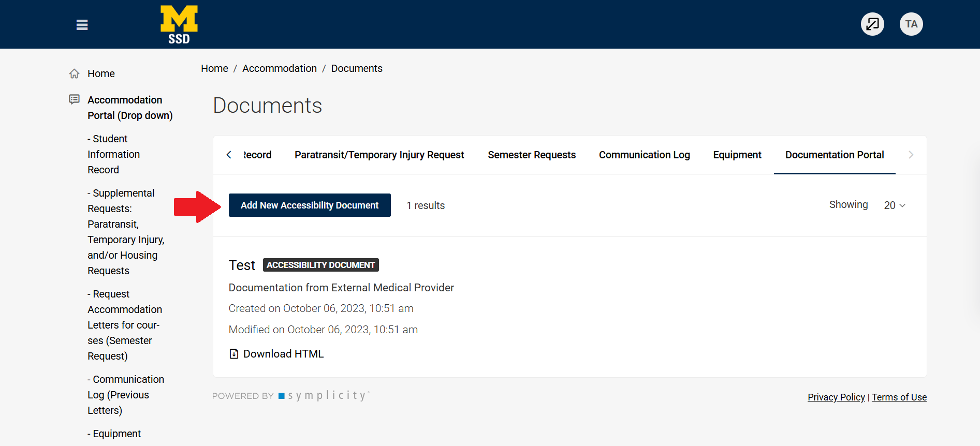Image resolution: width=980 pixels, height=446 pixels.
Task: Click Documents in the breadcrumb
Action: (x=357, y=68)
